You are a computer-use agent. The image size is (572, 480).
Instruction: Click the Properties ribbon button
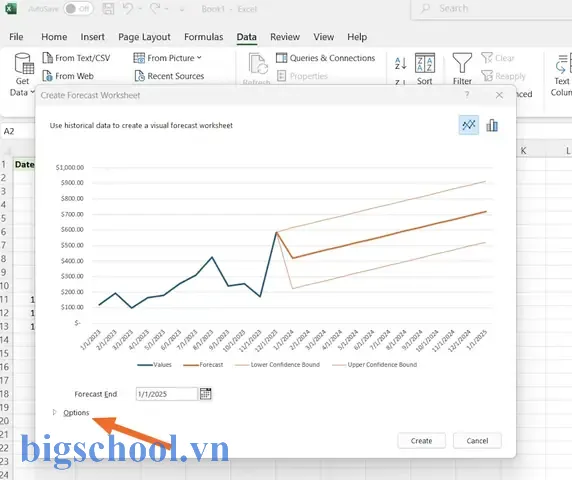pos(302,76)
